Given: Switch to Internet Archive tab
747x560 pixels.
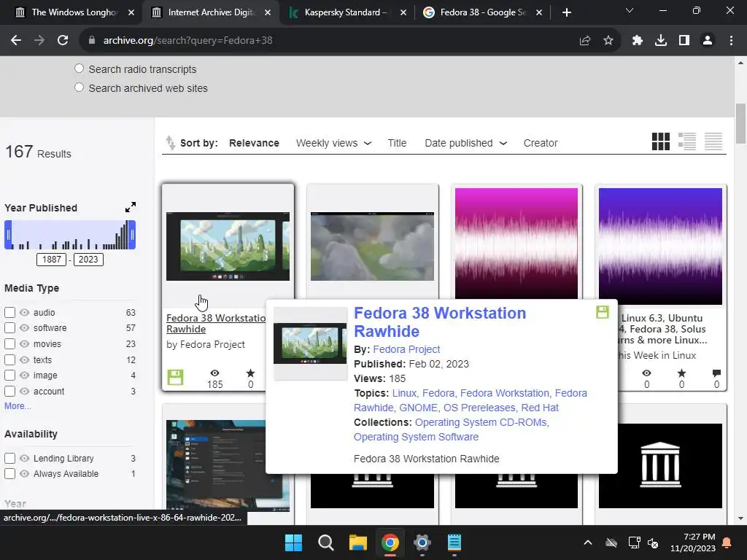Looking at the screenshot, I should click(x=212, y=12).
